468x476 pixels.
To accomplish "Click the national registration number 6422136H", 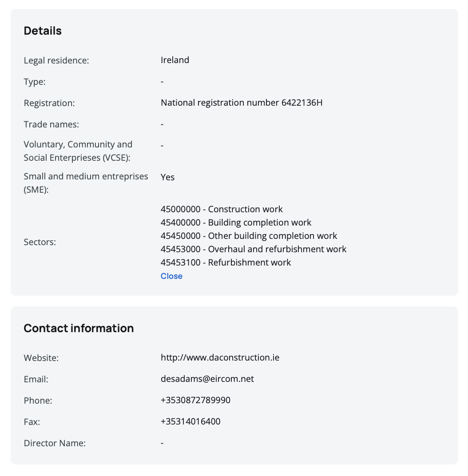I will (x=242, y=103).
